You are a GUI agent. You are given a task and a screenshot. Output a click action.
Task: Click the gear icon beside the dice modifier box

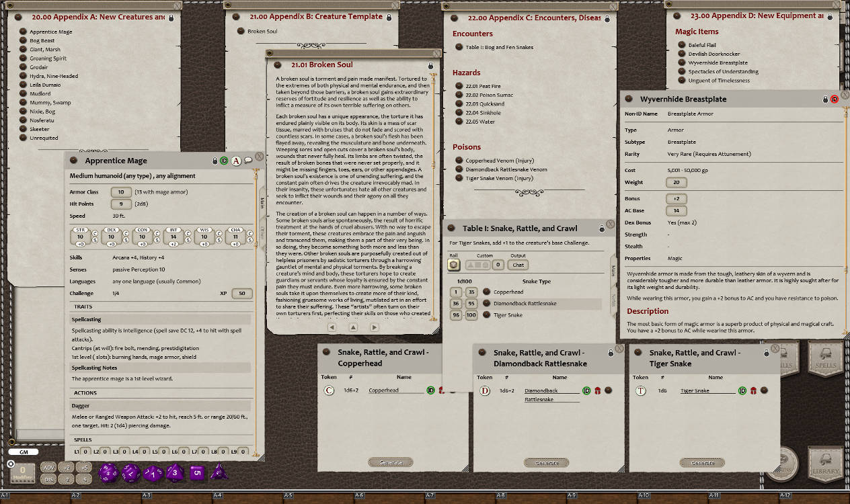tap(11, 464)
